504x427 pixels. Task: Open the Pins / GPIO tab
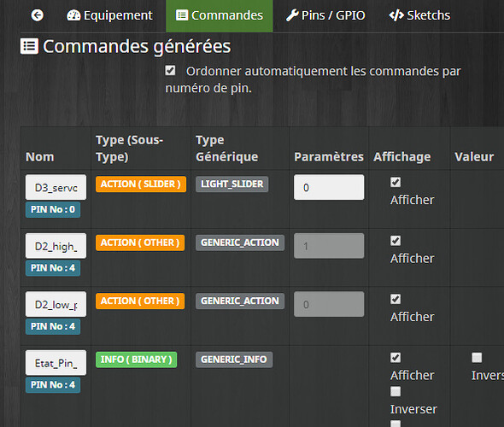[325, 15]
